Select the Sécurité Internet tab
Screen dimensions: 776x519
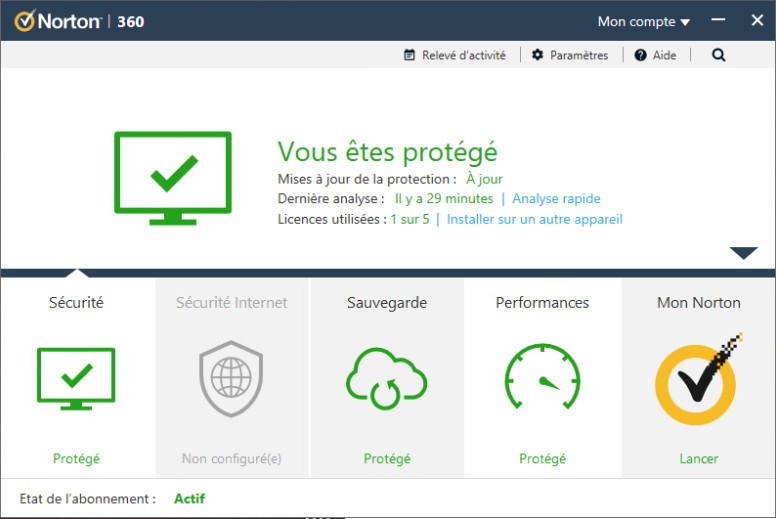(232, 302)
